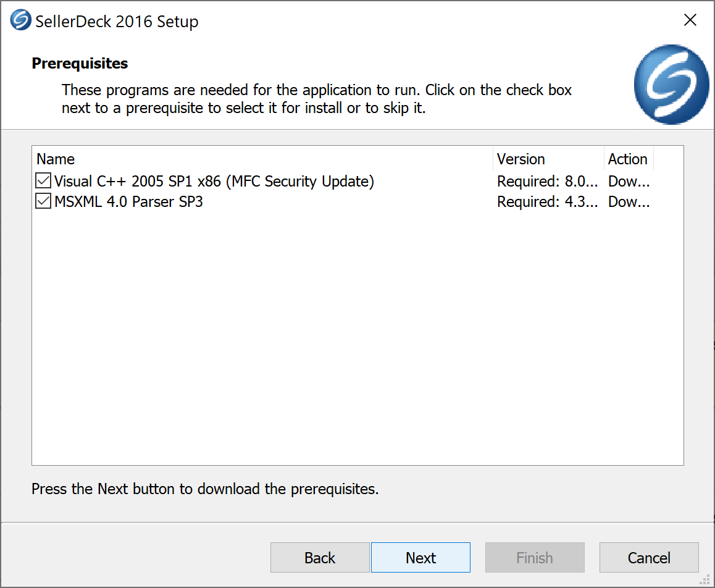Click the Action cell for Visual C++ 2005

click(x=629, y=182)
